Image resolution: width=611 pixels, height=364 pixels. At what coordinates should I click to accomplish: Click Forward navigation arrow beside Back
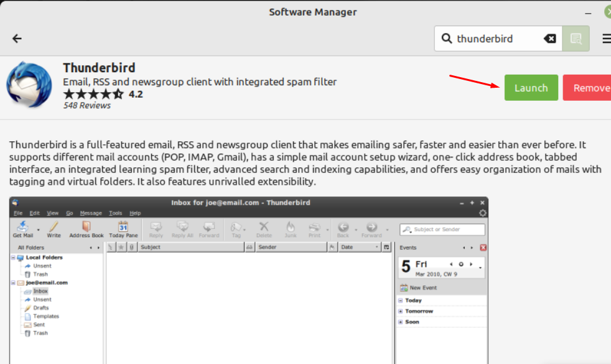pyautogui.click(x=371, y=229)
